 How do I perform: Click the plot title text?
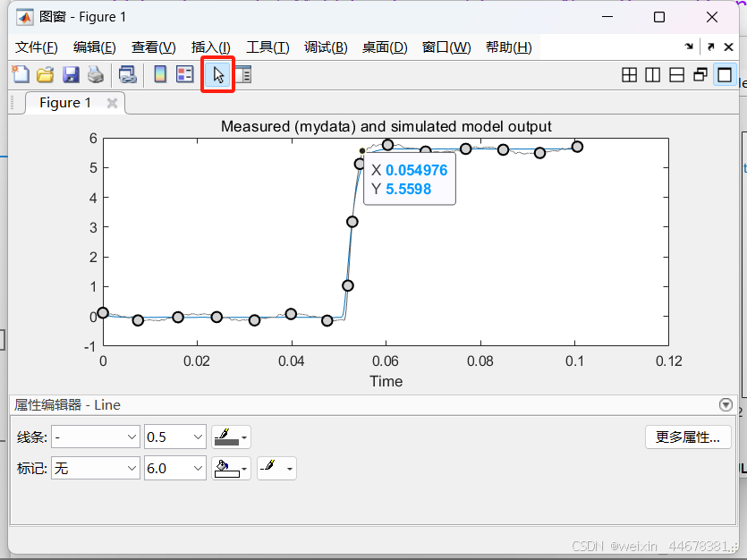386,126
